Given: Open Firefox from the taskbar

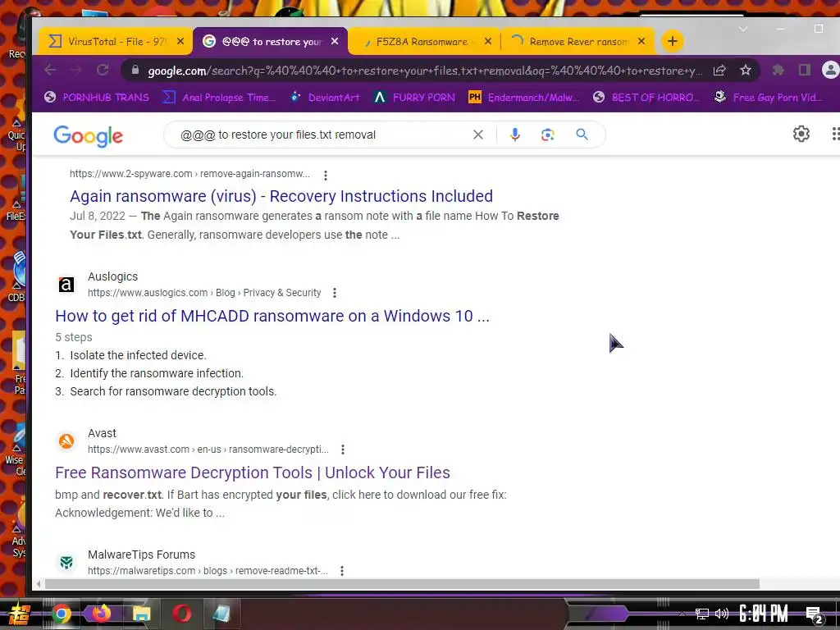Looking at the screenshot, I should [x=101, y=614].
